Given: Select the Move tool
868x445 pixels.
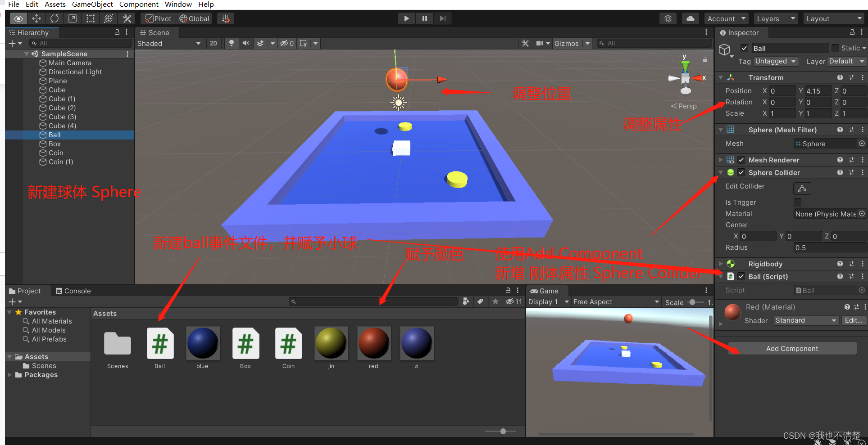Looking at the screenshot, I should (x=36, y=18).
